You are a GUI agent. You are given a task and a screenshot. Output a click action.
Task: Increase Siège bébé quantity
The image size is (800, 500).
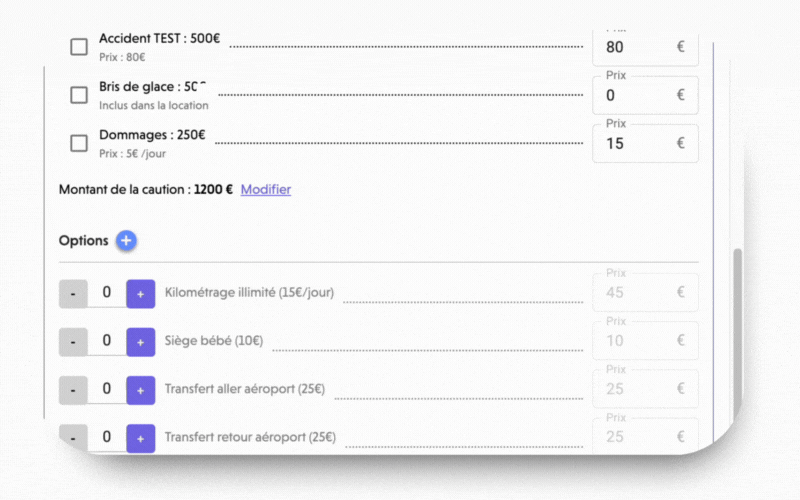[x=141, y=342]
